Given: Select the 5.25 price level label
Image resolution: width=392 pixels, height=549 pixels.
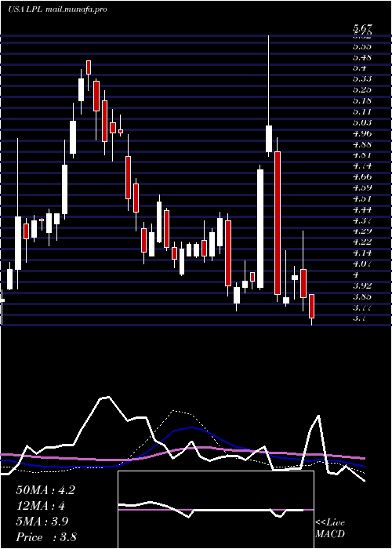Looking at the screenshot, I should (x=362, y=89).
